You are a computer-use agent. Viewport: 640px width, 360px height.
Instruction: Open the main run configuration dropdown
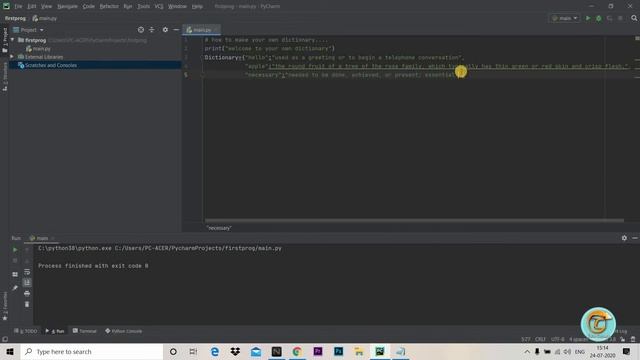pos(564,18)
